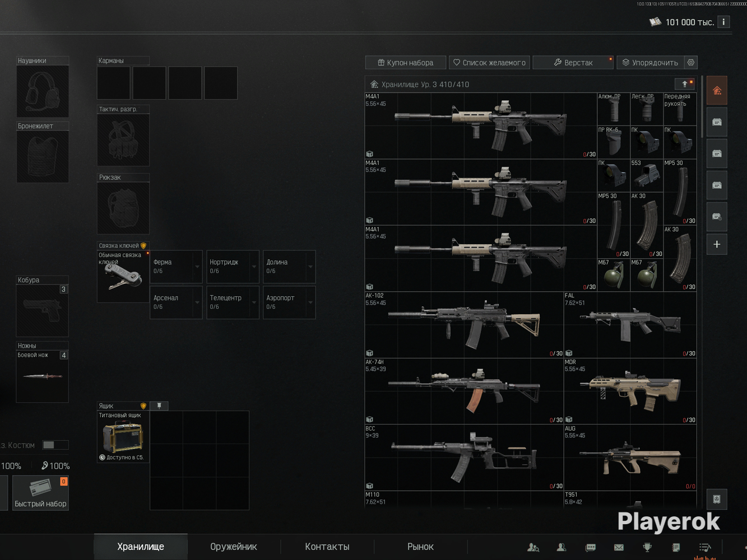Select the backpack slot under Рюкзак

coord(123,208)
